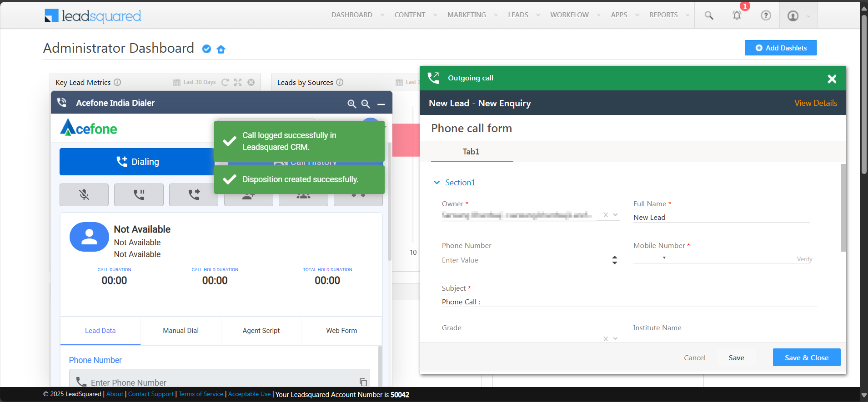Image resolution: width=868 pixels, height=402 pixels.
Task: Open the help question mark icon
Action: pyautogui.click(x=766, y=15)
